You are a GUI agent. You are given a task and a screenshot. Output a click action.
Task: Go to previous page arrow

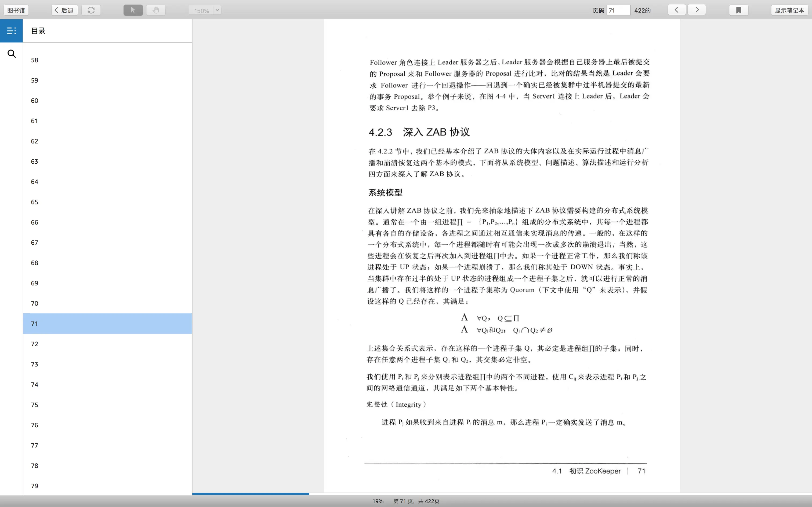[676, 10]
